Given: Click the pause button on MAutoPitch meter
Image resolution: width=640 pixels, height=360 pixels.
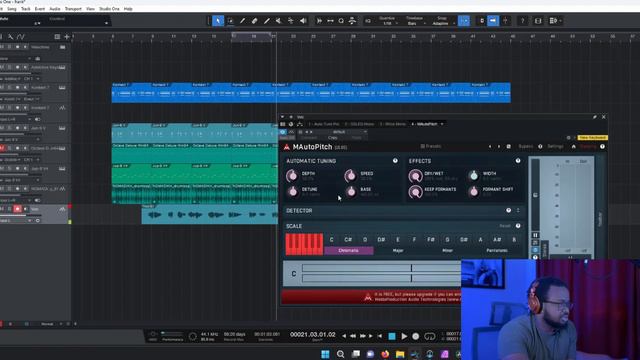Looking at the screenshot, I should [x=536, y=236].
